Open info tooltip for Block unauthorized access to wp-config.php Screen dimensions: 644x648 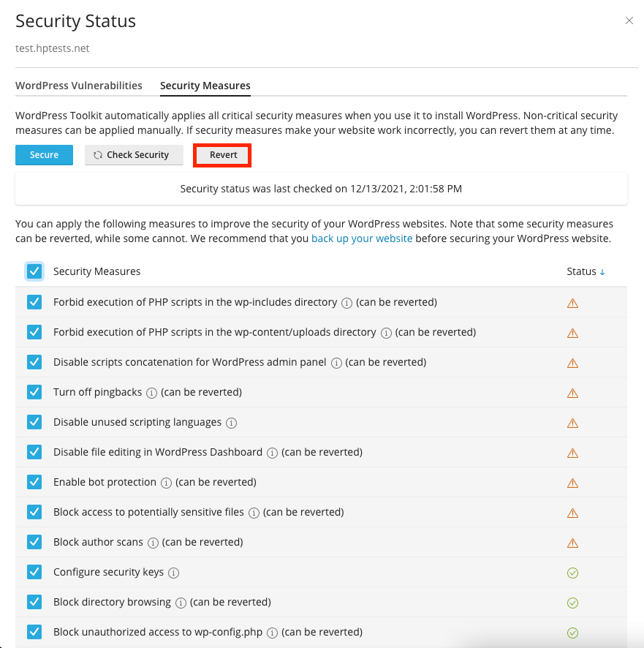click(272, 632)
